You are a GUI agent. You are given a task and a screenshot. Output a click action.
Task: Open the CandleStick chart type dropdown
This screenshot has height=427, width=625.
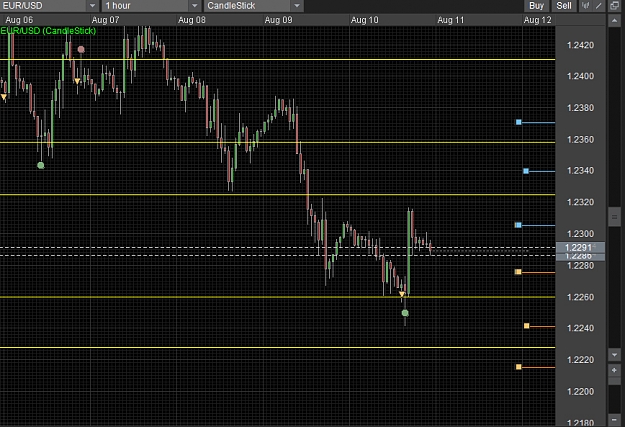[254, 6]
